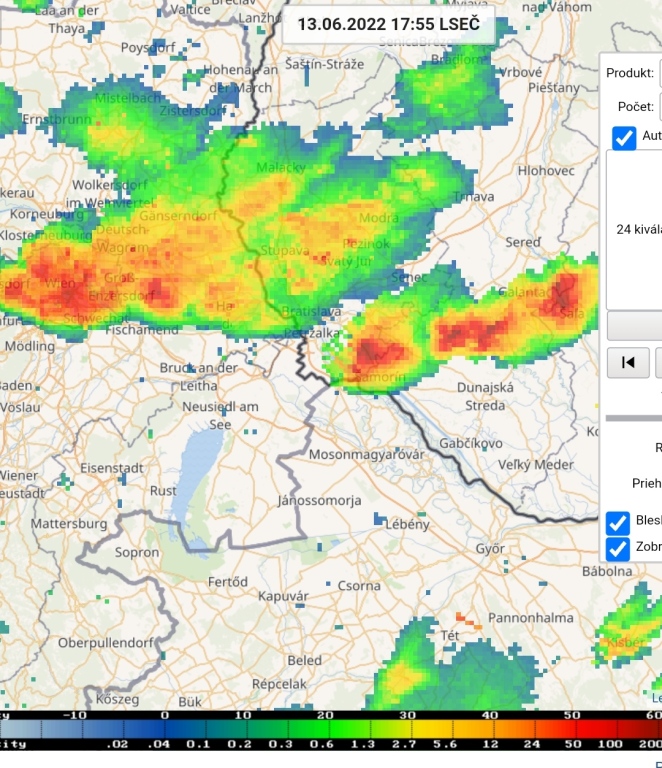Uncheck the Zobr checkbox

tap(618, 548)
